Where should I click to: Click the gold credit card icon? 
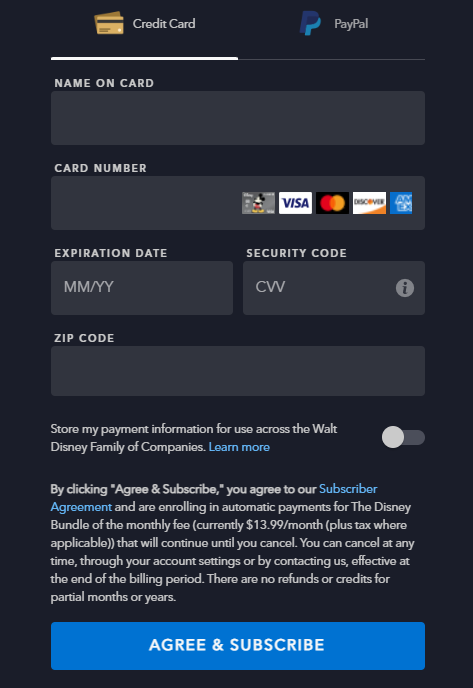109,23
